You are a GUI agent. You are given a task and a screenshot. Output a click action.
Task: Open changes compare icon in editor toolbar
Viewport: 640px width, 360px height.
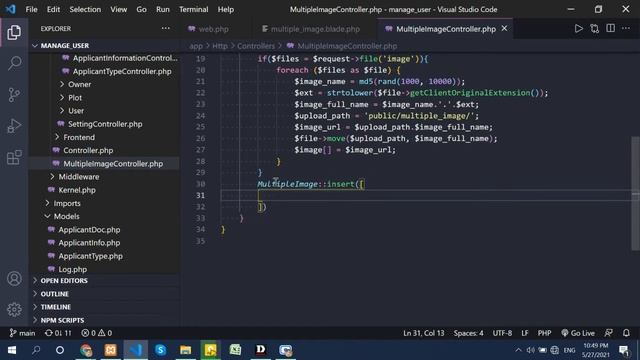click(x=594, y=29)
